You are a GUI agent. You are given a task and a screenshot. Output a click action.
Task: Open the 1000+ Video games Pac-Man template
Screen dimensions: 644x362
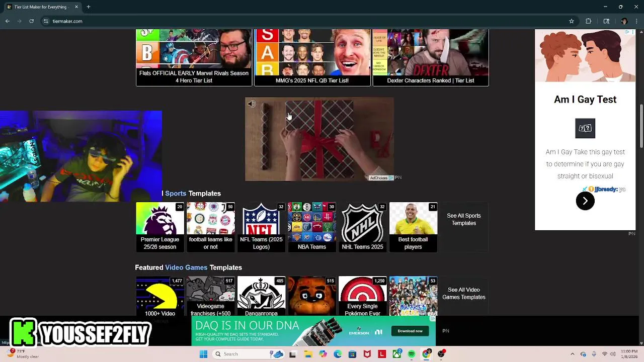(160, 297)
